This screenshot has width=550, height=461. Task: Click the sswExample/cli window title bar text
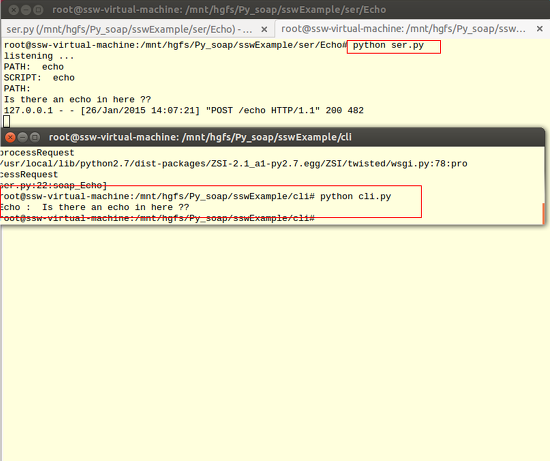[x=200, y=137]
